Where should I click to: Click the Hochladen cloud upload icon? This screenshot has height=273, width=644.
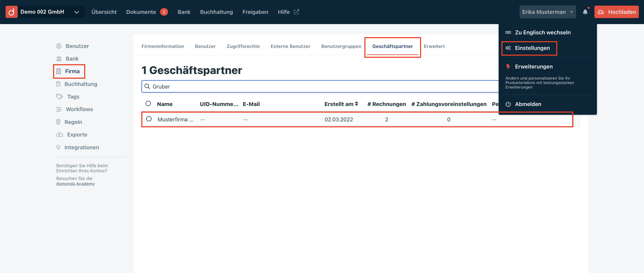click(x=601, y=12)
